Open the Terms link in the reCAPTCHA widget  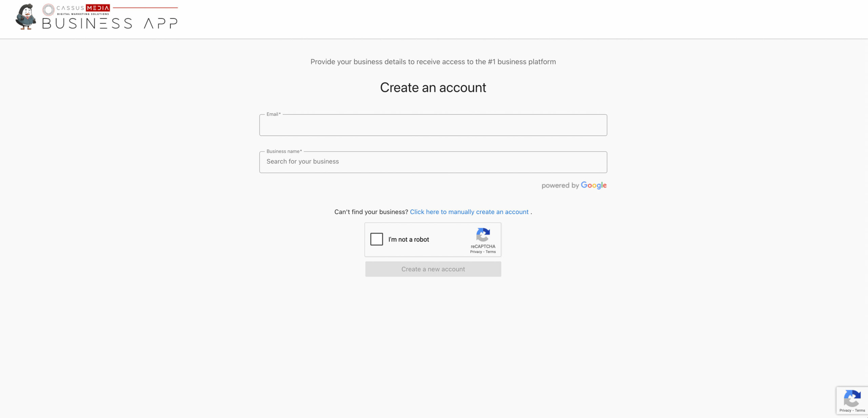click(491, 252)
